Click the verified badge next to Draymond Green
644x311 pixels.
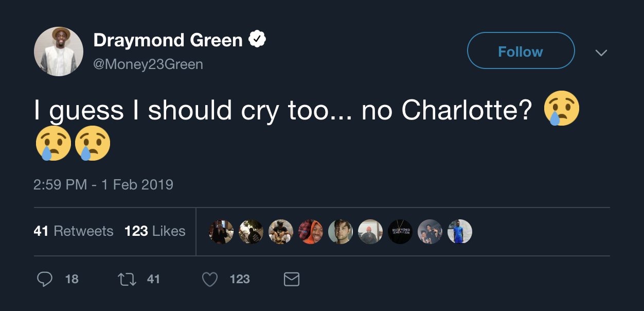[x=257, y=40]
